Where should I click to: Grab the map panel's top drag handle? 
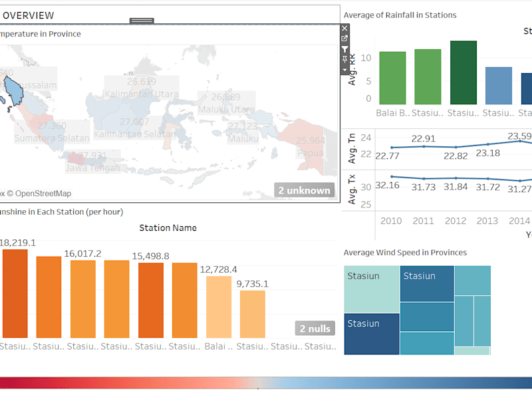142,21
